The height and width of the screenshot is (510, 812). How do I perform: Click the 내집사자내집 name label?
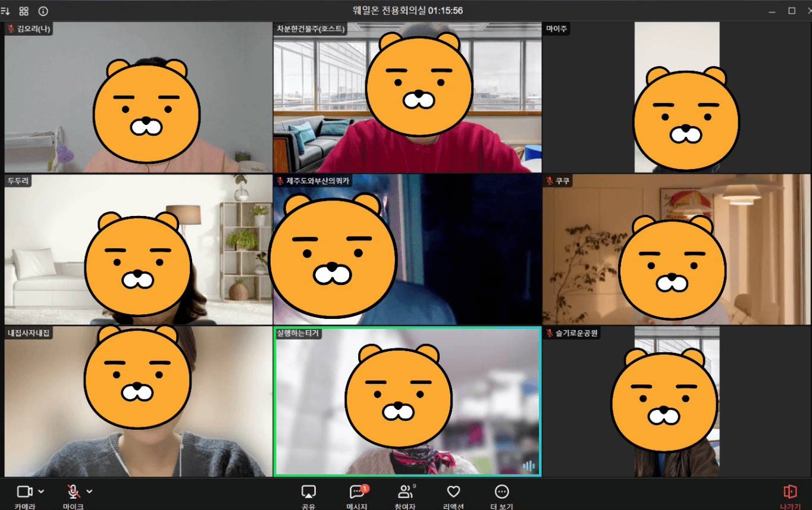29,333
